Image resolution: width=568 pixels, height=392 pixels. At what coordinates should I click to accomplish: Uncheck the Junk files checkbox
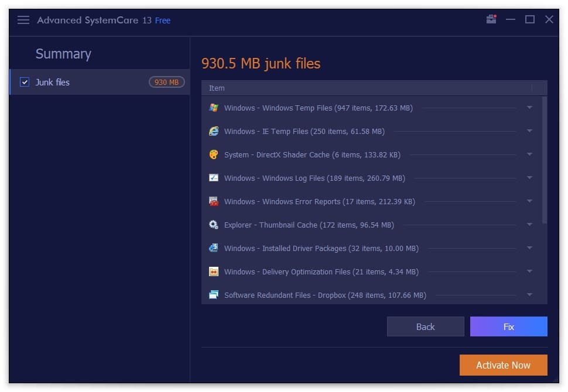pyautogui.click(x=24, y=82)
